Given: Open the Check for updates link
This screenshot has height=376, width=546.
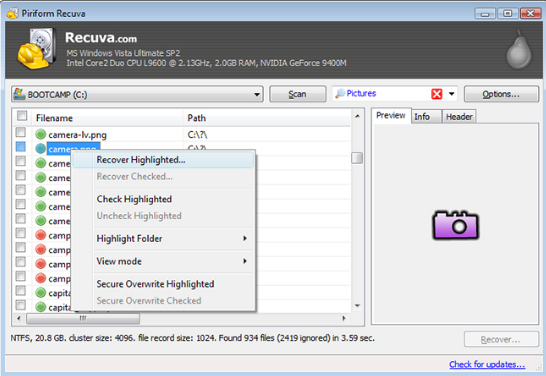Looking at the screenshot, I should click(x=487, y=364).
